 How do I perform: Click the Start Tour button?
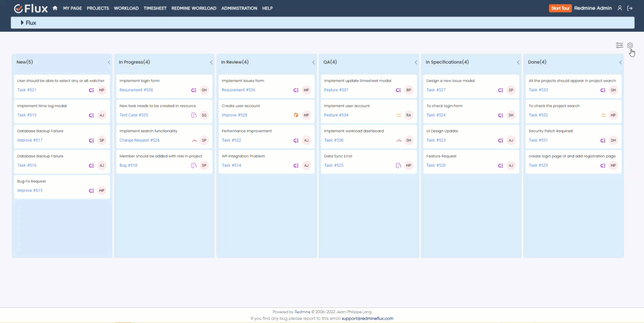tap(560, 8)
